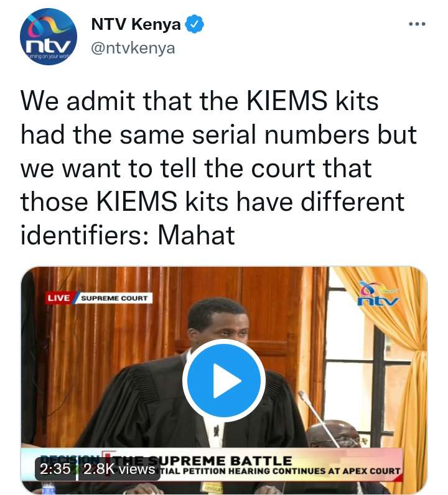
Task: Click the tweet text about KIEMS kits
Action: coord(218,168)
